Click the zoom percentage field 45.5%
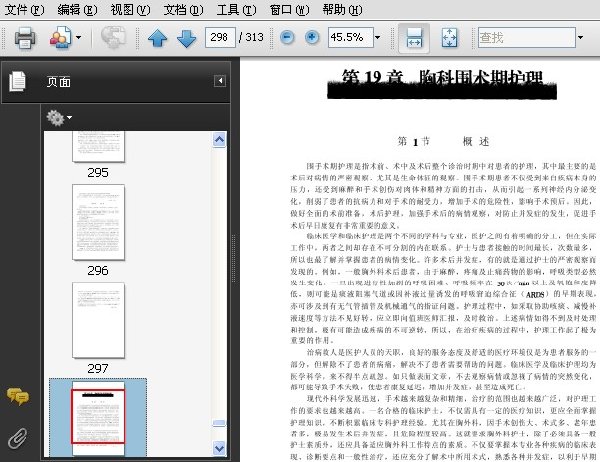Screen dimensions: 600x462 click(350, 37)
